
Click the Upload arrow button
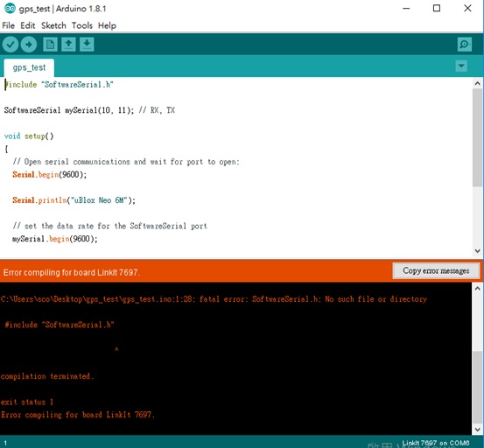(x=29, y=45)
